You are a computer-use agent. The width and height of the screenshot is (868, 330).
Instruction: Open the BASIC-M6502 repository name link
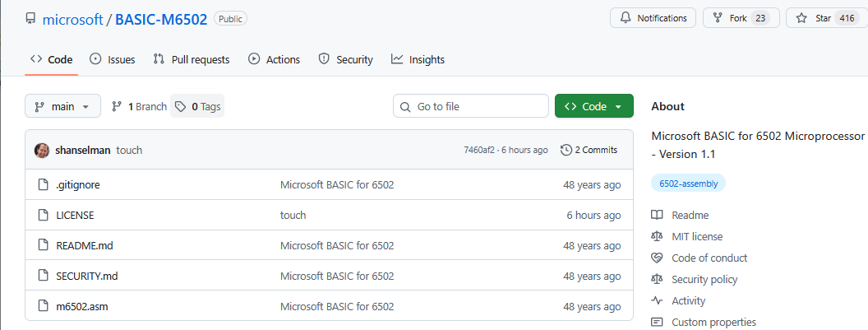tap(161, 20)
